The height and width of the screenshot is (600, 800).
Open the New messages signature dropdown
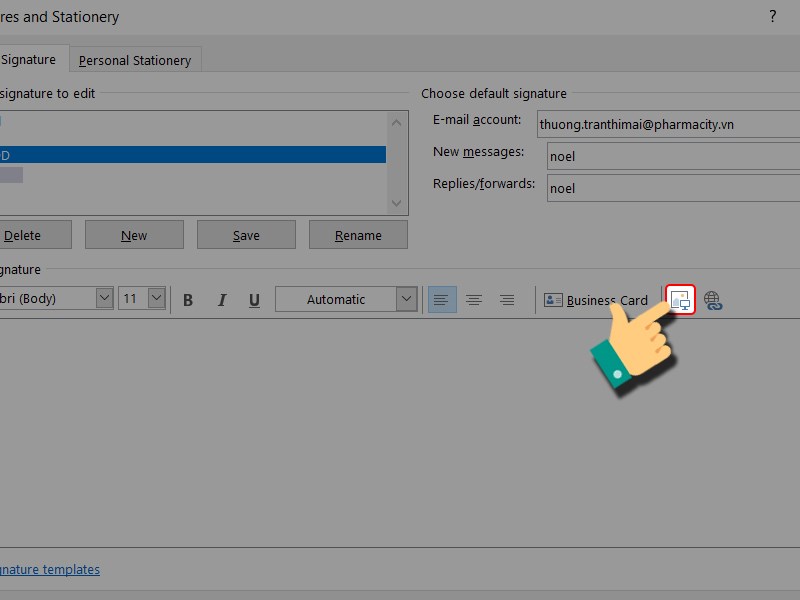pyautogui.click(x=673, y=156)
